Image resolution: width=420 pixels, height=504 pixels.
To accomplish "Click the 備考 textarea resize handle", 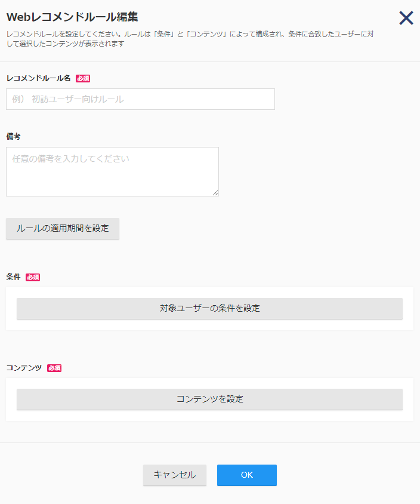I will (x=215, y=193).
